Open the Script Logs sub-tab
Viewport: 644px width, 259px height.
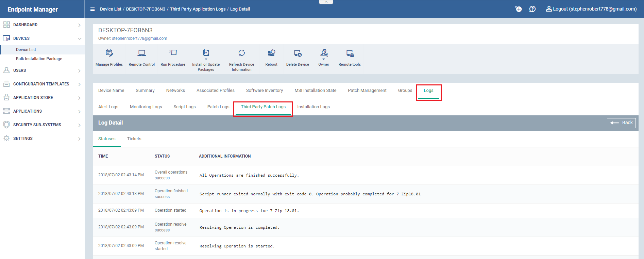pyautogui.click(x=185, y=107)
